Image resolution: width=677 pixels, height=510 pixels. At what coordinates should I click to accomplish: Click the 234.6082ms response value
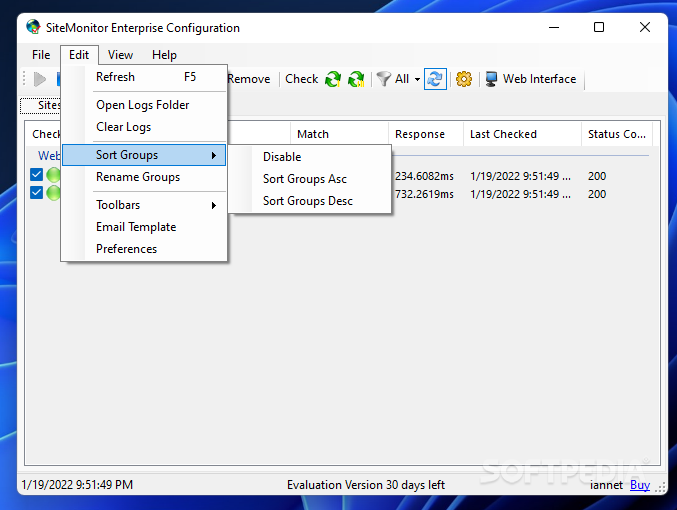point(424,176)
